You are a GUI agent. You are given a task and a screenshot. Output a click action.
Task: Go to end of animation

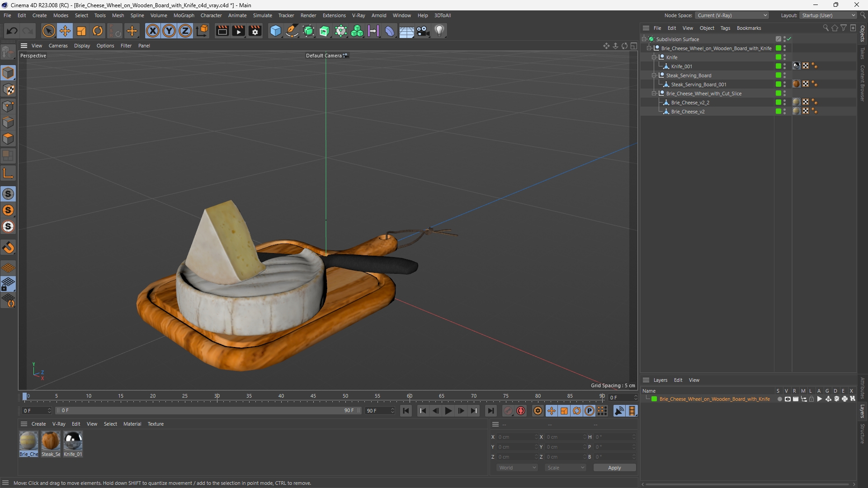point(491,411)
